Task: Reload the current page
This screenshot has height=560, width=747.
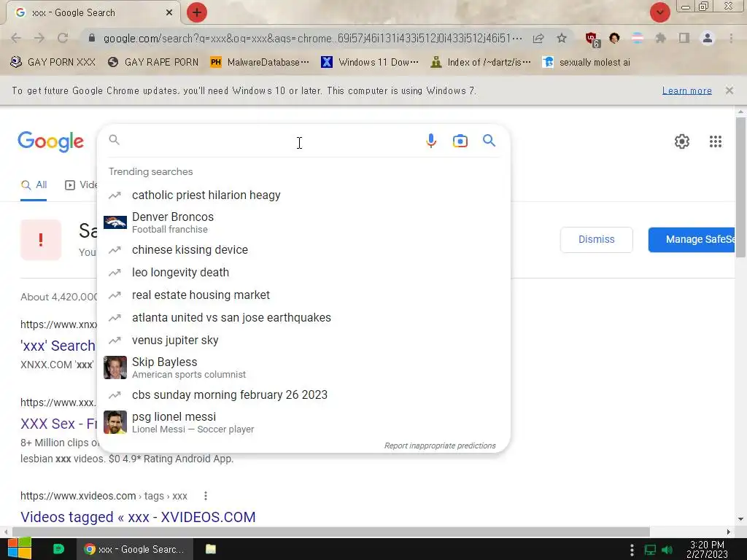Action: pyautogui.click(x=63, y=38)
